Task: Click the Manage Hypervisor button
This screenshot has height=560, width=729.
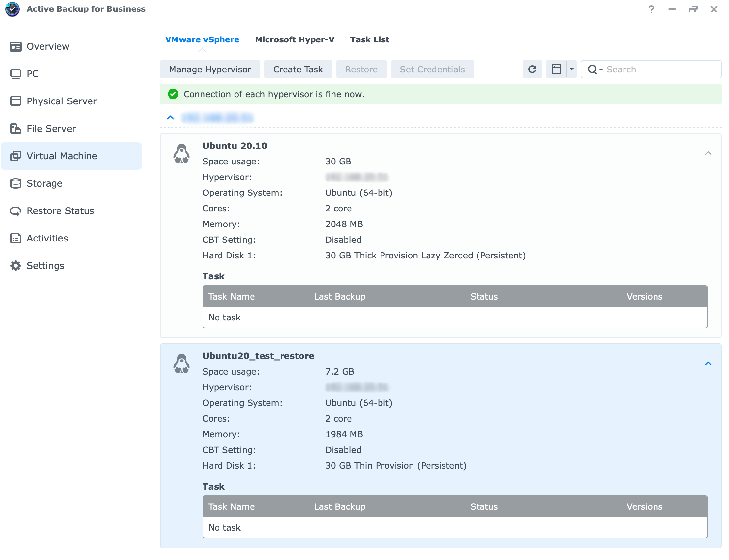Action: (x=210, y=69)
